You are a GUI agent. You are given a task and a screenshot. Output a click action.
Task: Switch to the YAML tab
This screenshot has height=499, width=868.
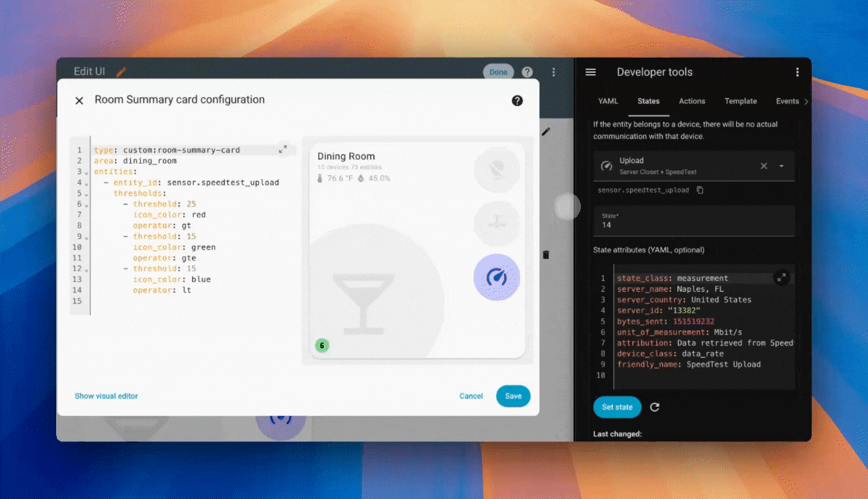608,101
